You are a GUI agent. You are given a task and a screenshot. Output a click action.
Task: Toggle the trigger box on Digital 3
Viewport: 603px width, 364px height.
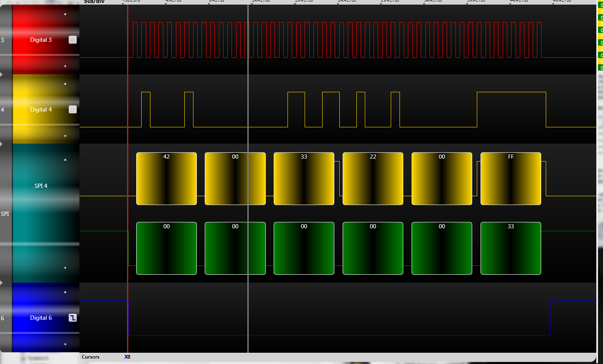(73, 40)
